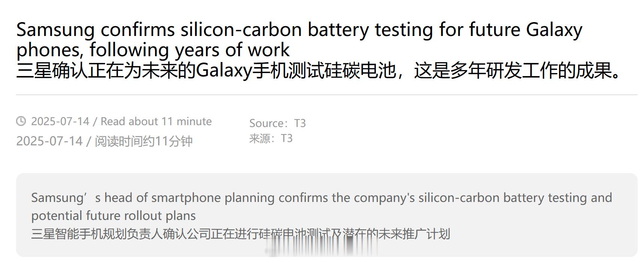
Task: Click the Chinese reading time 阅读时间约11分钟
Action: tap(144, 141)
